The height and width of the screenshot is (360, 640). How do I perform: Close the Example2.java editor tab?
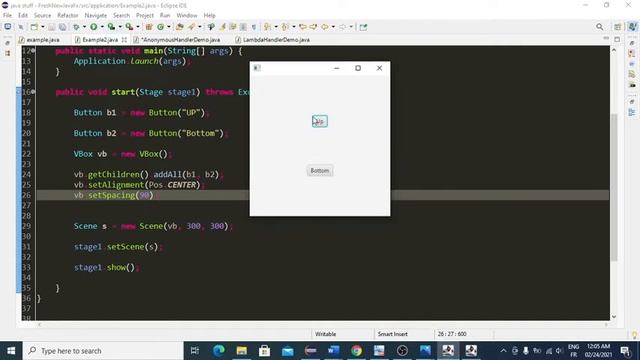click(x=124, y=40)
